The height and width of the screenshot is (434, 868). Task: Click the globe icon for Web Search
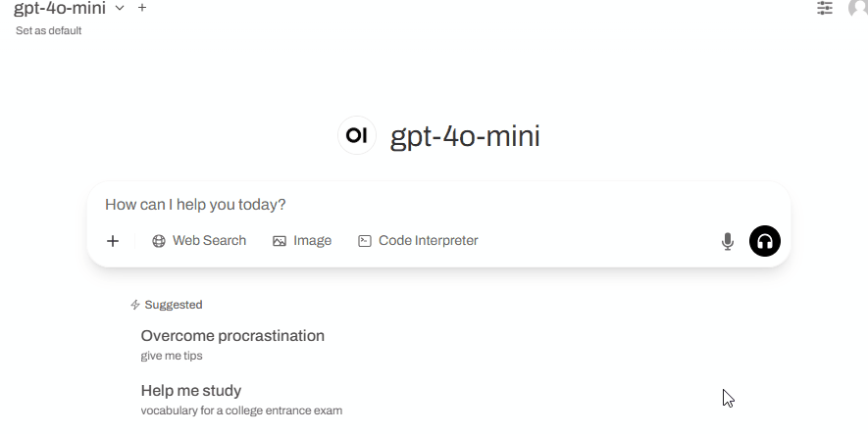159,241
